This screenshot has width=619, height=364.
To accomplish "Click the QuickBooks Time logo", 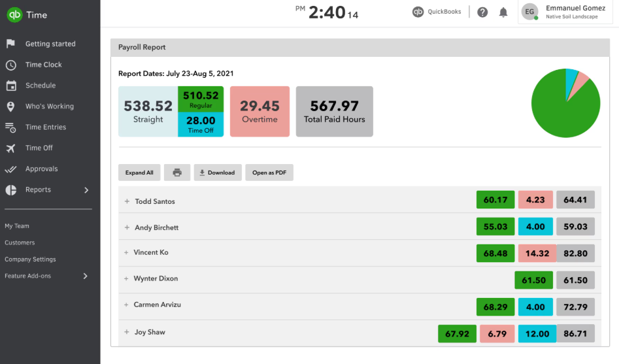I will click(14, 15).
